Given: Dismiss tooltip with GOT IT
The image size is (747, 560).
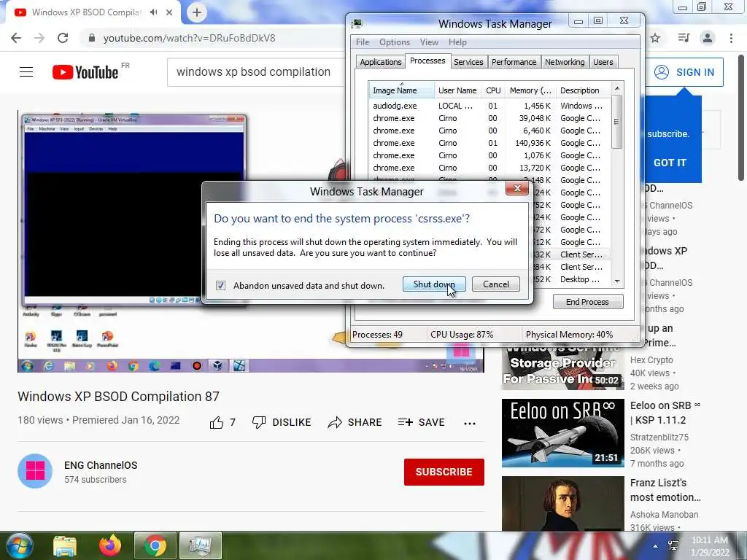Looking at the screenshot, I should tap(670, 163).
